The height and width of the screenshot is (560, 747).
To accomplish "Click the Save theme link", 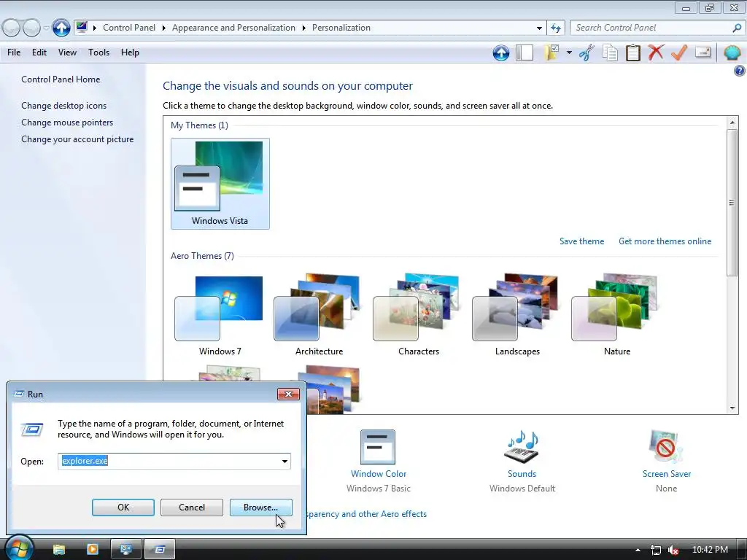I will (x=581, y=241).
